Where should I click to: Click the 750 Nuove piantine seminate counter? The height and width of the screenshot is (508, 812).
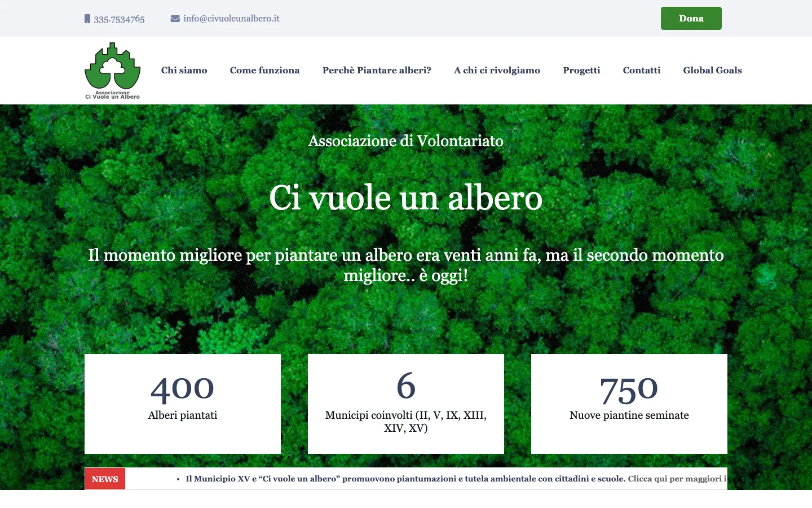[629, 404]
